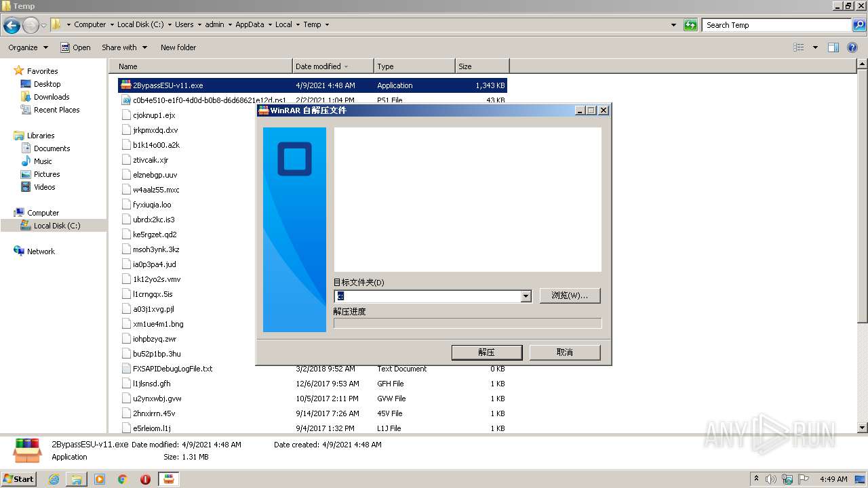Launch Google Chrome from the taskbar
This screenshot has height=488, width=868.
point(122,479)
